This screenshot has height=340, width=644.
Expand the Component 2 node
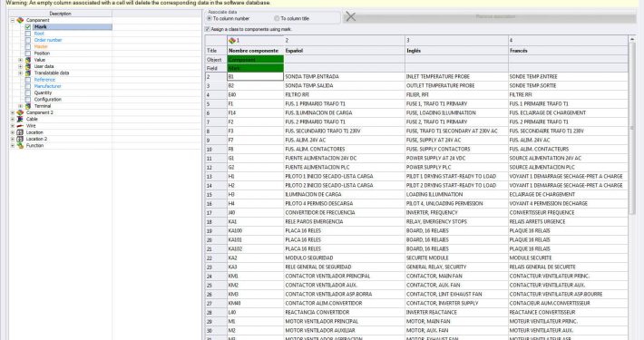coord(13,112)
